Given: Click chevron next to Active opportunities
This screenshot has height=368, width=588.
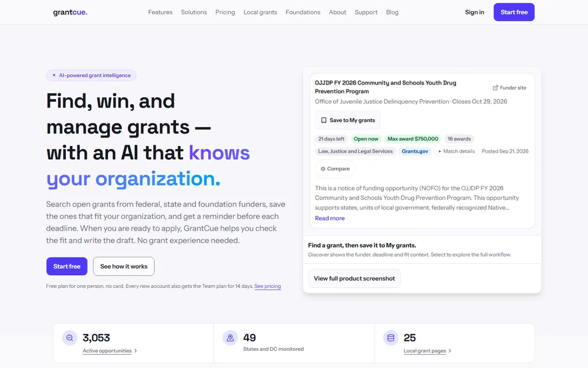Looking at the screenshot, I should [136, 351].
